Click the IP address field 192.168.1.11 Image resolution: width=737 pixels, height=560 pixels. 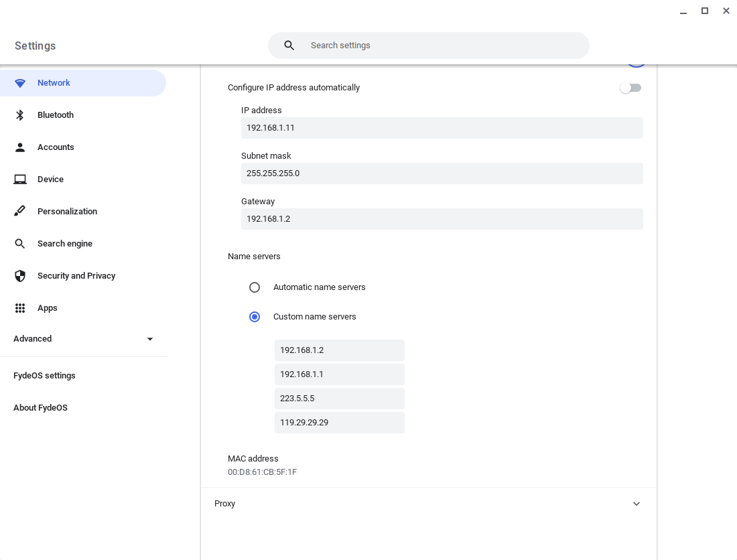(442, 128)
